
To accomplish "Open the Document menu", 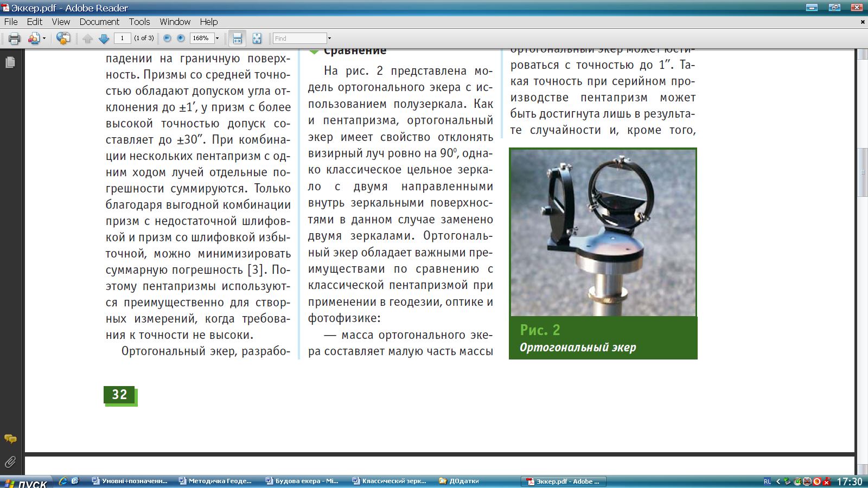I will tap(99, 22).
